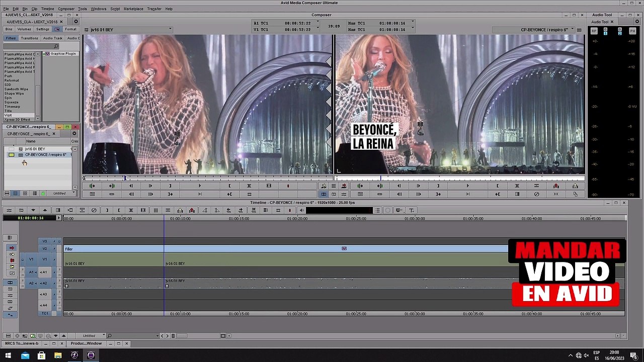Play the source monitor clip
This screenshot has height=362, width=644.
click(200, 186)
